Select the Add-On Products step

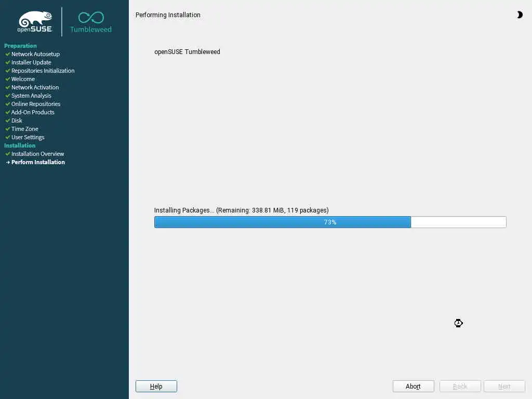pyautogui.click(x=33, y=112)
